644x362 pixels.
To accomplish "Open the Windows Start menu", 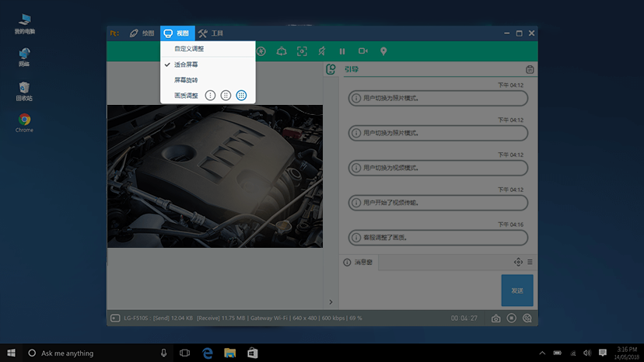I will tap(11, 353).
